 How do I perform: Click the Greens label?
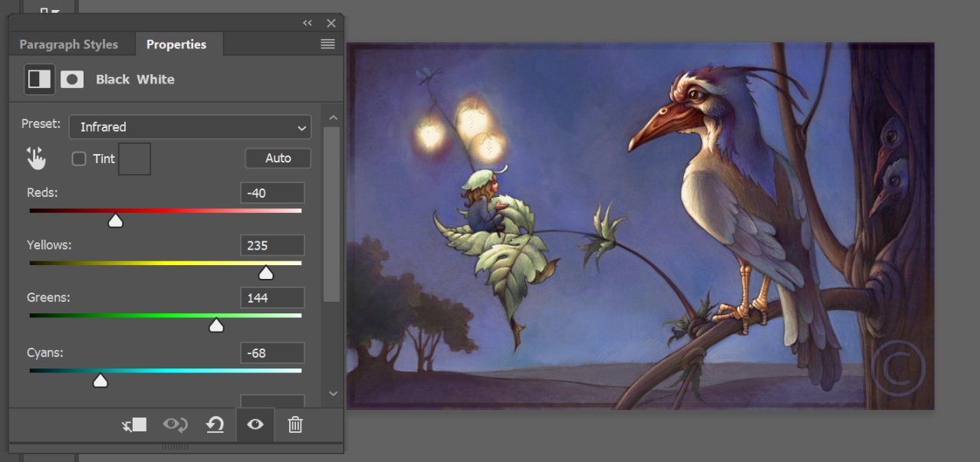pyautogui.click(x=48, y=297)
